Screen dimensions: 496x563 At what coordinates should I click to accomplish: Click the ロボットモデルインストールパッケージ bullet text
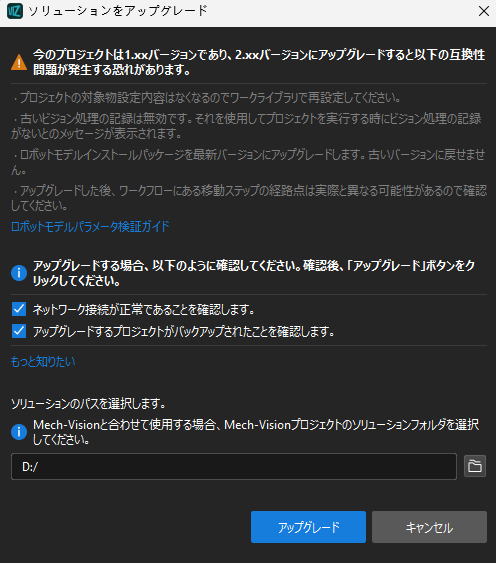(x=248, y=162)
